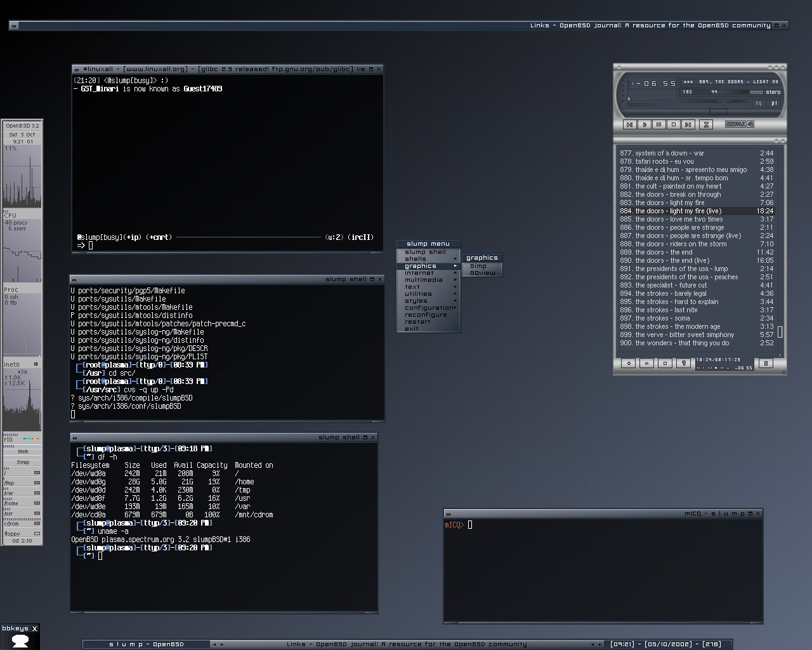This screenshot has width=812, height=650.
Task: Toggle repeat mode next to Shuffle
Action: (750, 124)
